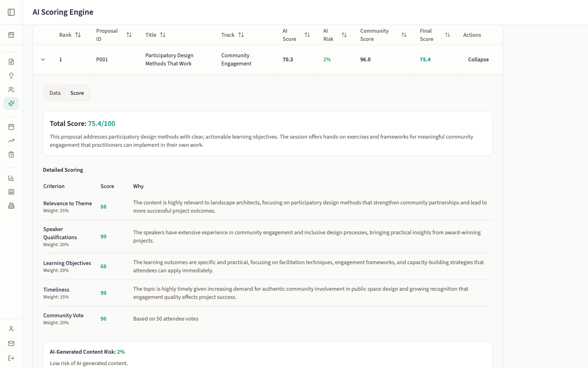The image size is (588, 368).
Task: Sort by AI Risk using its arrows icon
Action: pyautogui.click(x=344, y=35)
